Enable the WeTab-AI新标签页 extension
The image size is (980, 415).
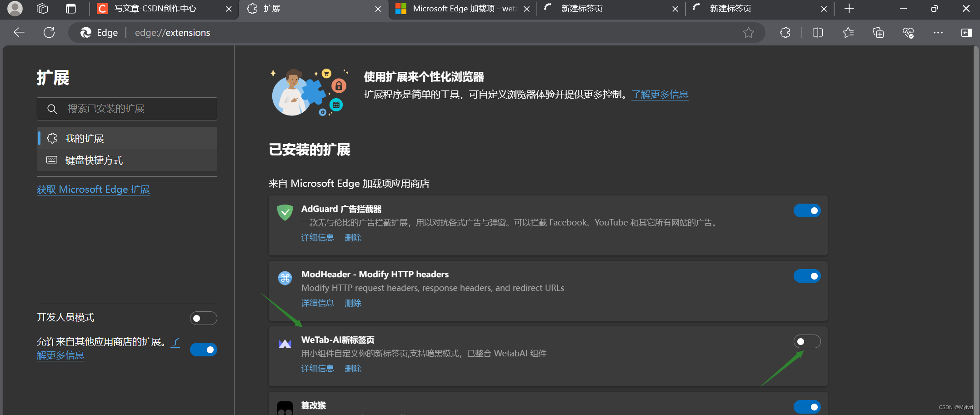[x=807, y=341]
